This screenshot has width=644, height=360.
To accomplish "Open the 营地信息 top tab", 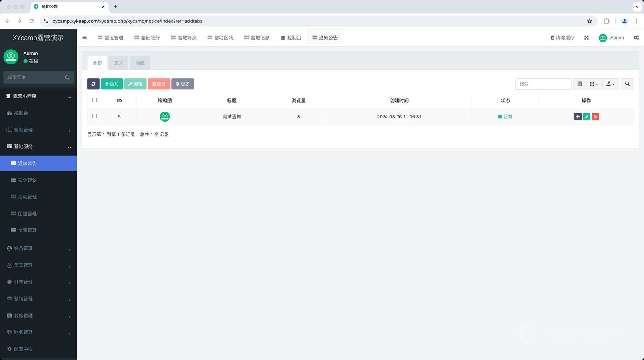I will pyautogui.click(x=257, y=38).
